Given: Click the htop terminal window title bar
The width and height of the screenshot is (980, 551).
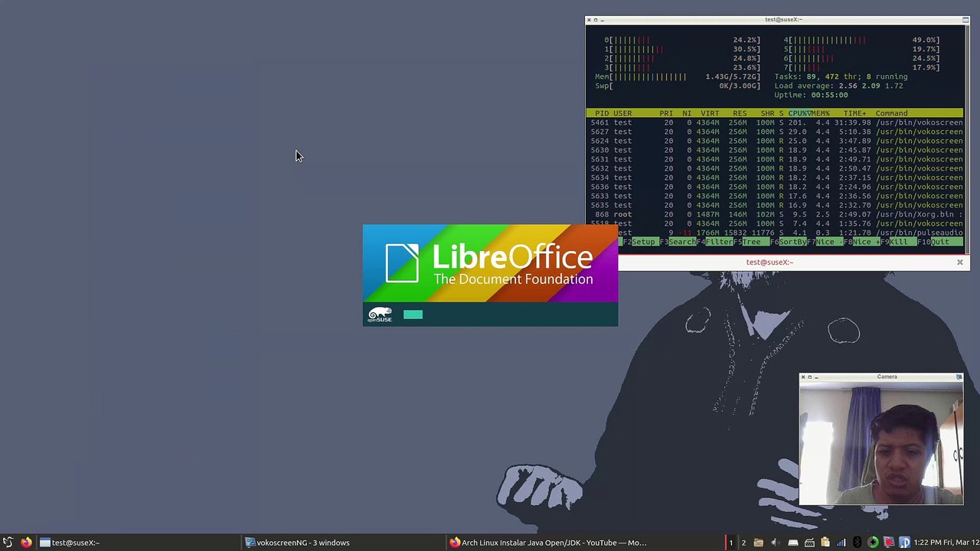Looking at the screenshot, I should 778,20.
